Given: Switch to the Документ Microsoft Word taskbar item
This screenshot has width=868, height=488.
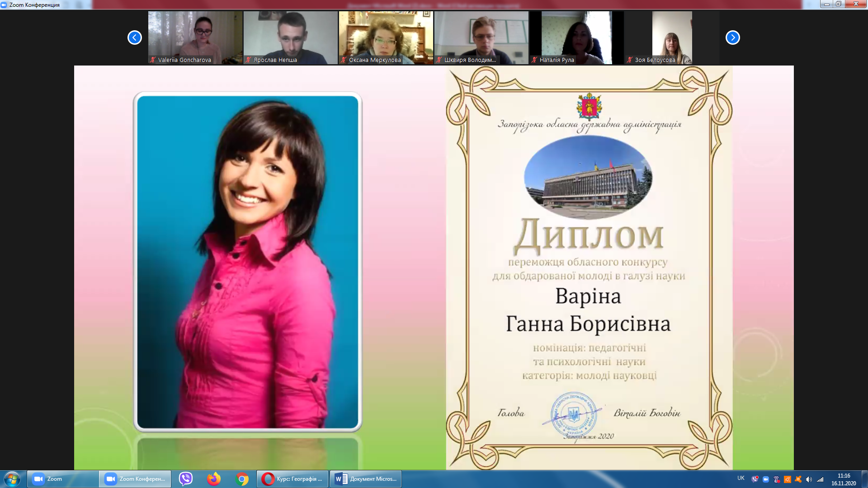Looking at the screenshot, I should 366,479.
